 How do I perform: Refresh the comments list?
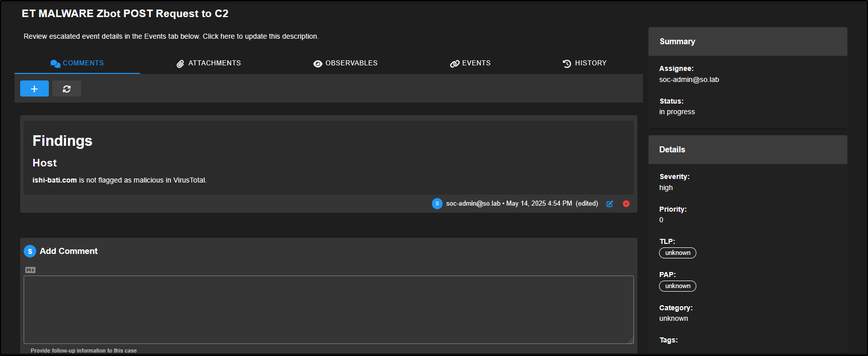coord(66,88)
